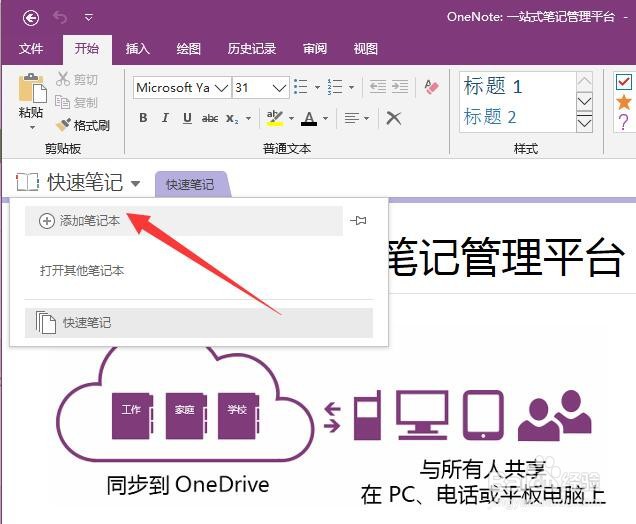
Task: Click the paragraph alignment icon
Action: point(352,118)
